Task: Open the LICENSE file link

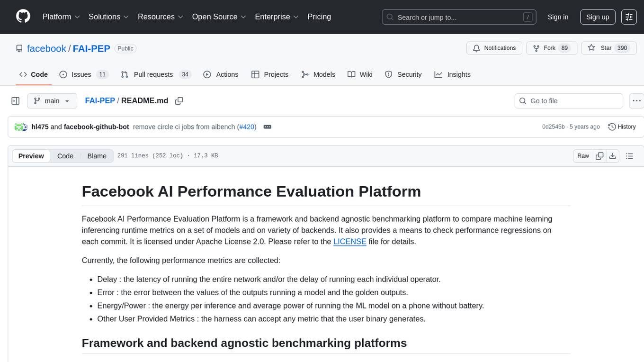Action: pos(350,241)
